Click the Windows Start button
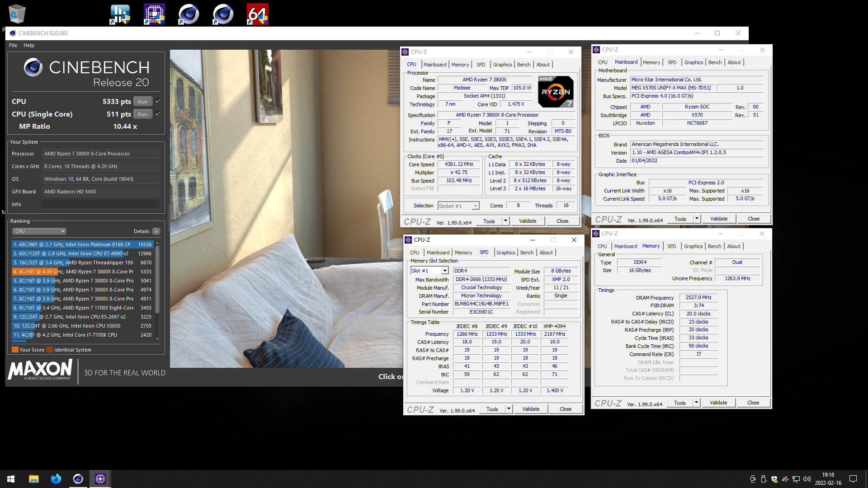 click(x=11, y=479)
